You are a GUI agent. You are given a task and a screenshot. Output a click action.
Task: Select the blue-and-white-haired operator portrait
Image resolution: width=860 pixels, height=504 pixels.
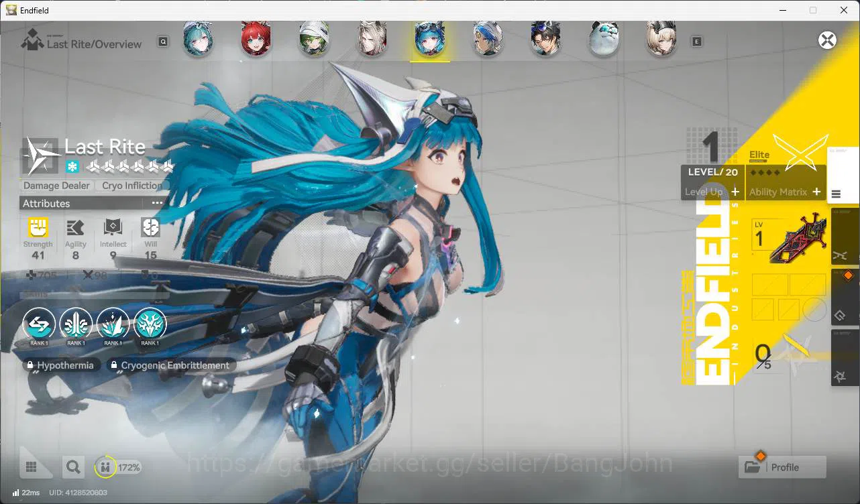[487, 39]
